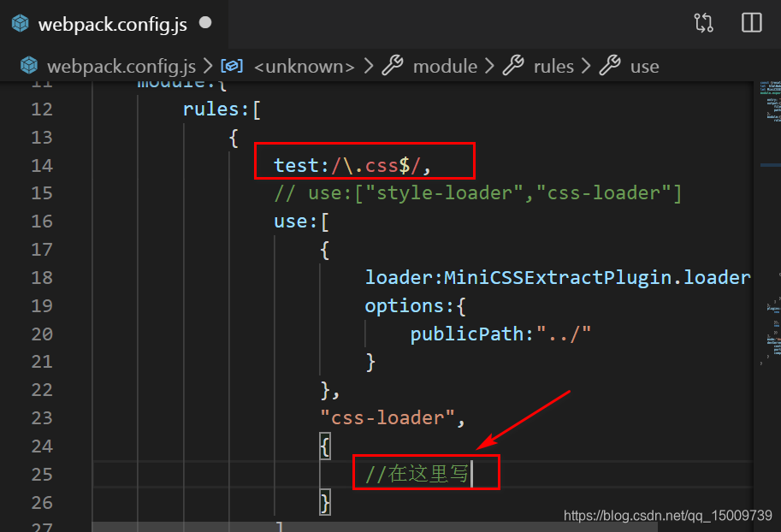Expand the chevron after webpack.config.js breadcrumb
This screenshot has height=532, width=781.
[x=208, y=66]
